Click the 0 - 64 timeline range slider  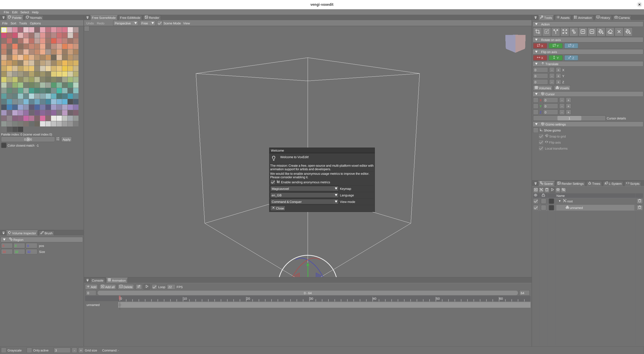(308, 293)
